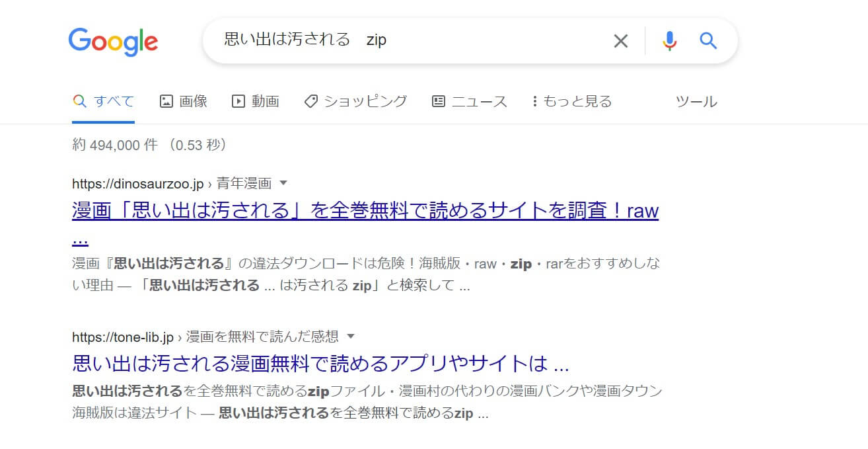The width and height of the screenshot is (868, 449).
Task: Go to the ショッピング tab
Action: pos(355,101)
